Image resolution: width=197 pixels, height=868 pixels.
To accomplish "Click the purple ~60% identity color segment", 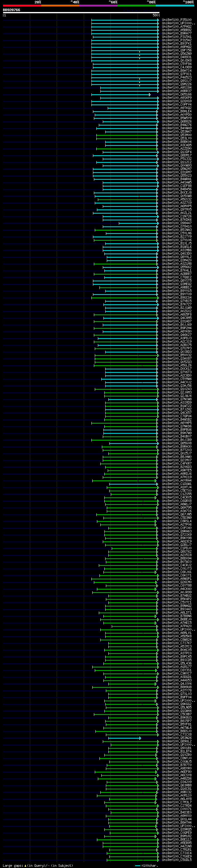I will [x=99, y=6].
